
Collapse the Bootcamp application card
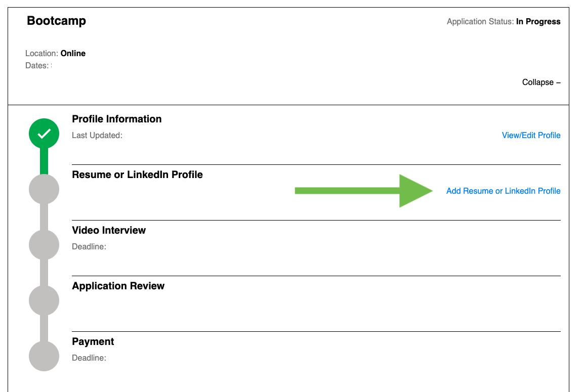tap(541, 82)
